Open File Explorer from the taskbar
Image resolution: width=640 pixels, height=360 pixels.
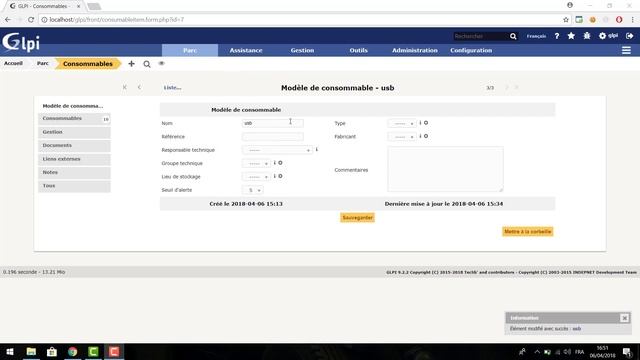[31, 351]
